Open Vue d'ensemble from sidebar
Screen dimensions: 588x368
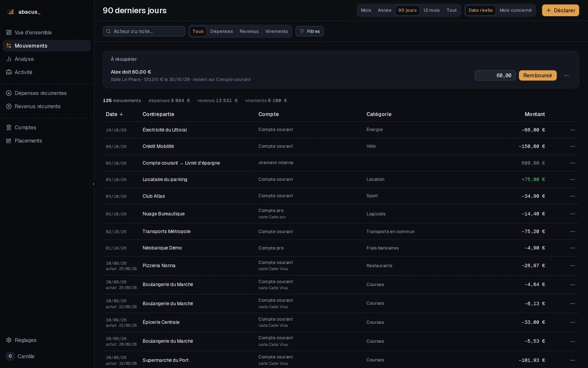coord(47,32)
